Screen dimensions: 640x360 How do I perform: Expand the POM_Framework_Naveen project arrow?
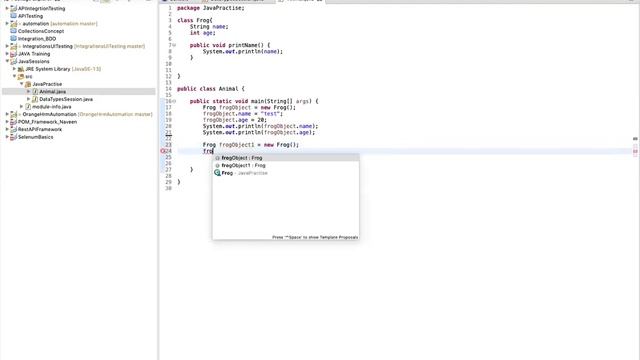7,122
